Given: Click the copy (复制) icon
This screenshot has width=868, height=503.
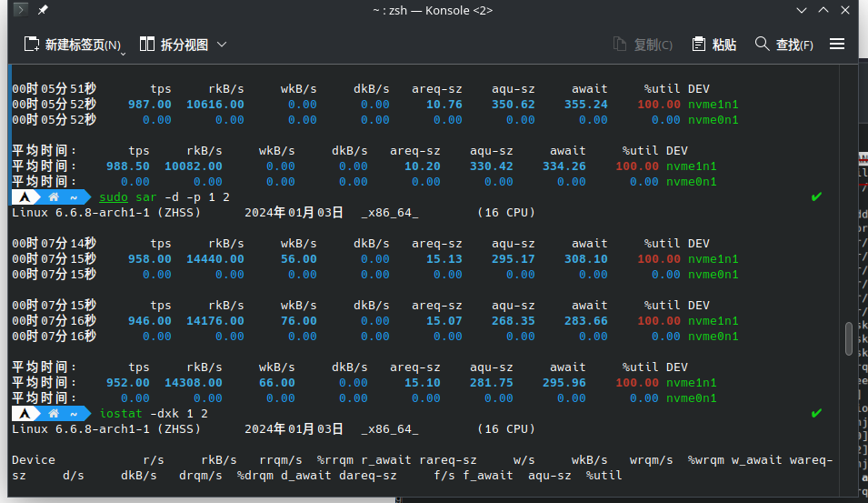Looking at the screenshot, I should tap(620, 44).
